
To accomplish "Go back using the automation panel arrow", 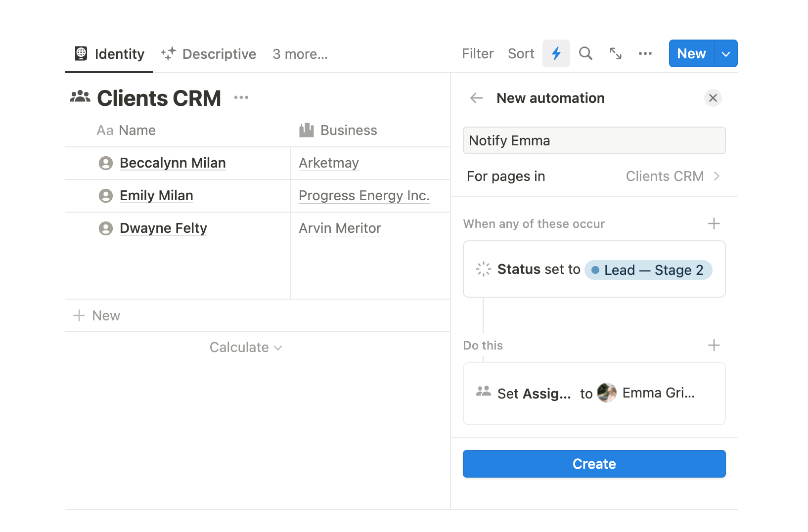I will (x=476, y=98).
